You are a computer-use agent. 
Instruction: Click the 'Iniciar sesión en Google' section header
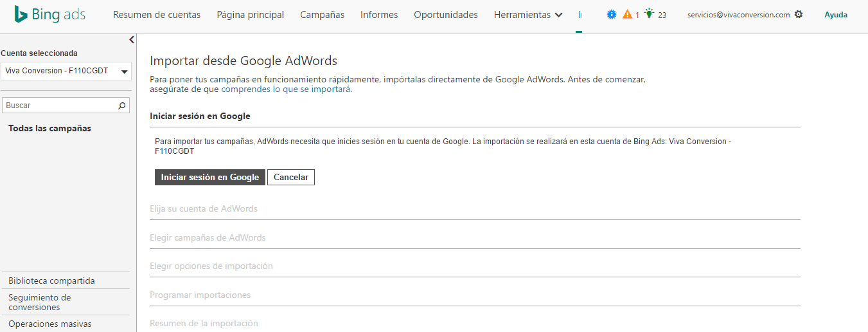point(200,116)
